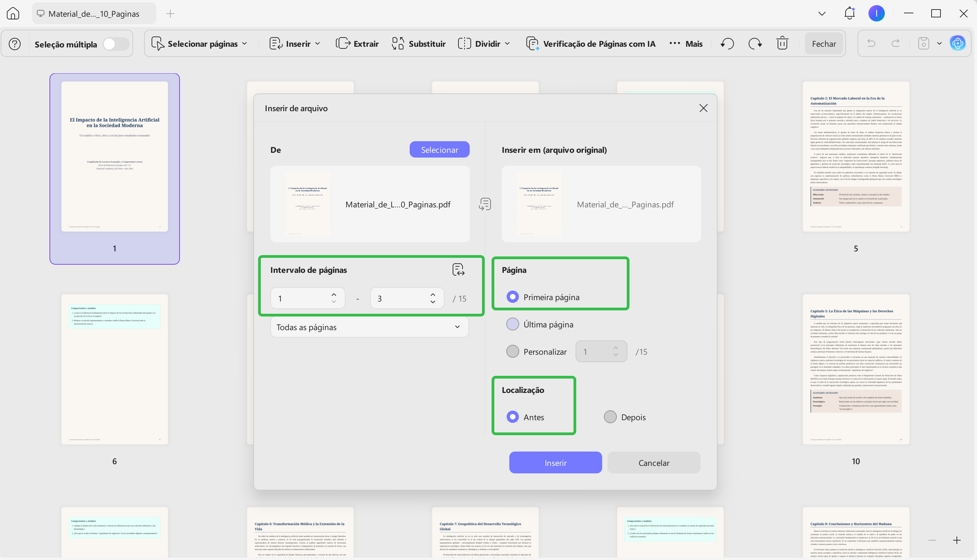Rotate pages counterclockwise
Viewport: 977px width, 560px height.
pos(727,43)
